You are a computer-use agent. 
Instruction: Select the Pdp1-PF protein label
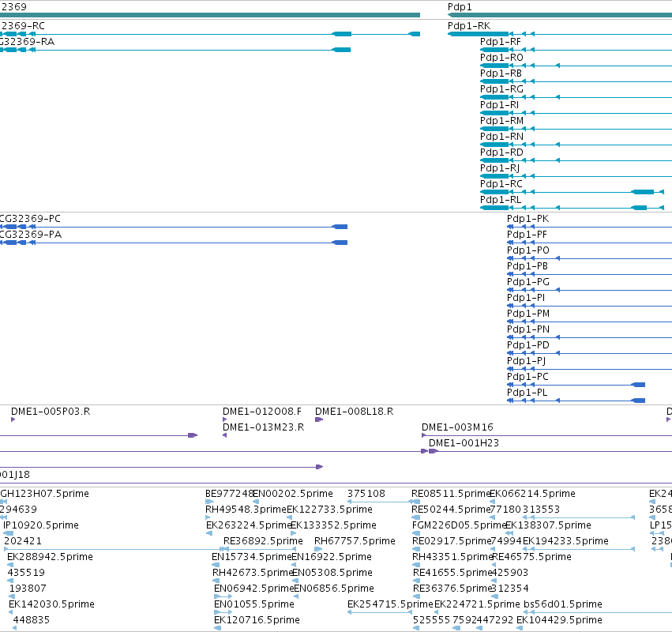[527, 235]
